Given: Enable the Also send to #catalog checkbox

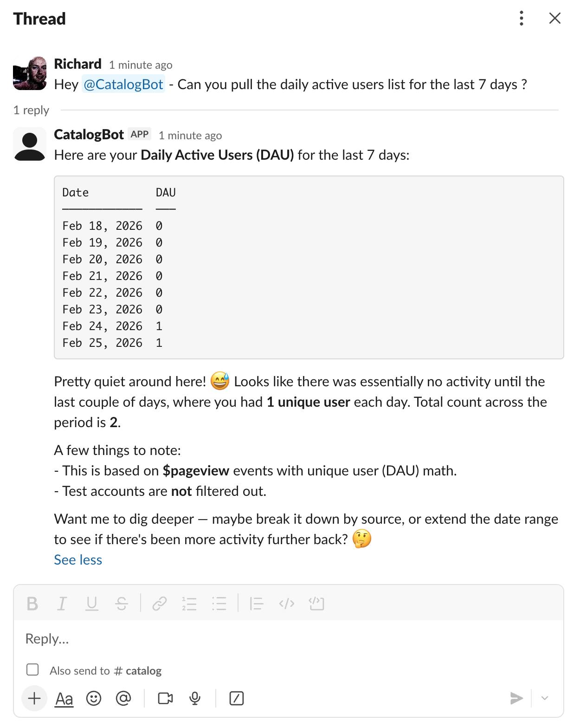Looking at the screenshot, I should click(32, 670).
